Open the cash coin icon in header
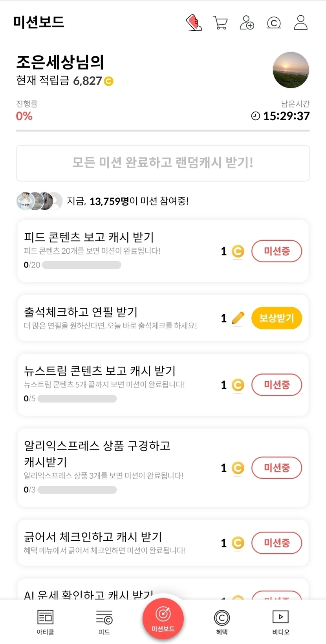Image resolution: width=326 pixels, height=644 pixels. coord(274,23)
